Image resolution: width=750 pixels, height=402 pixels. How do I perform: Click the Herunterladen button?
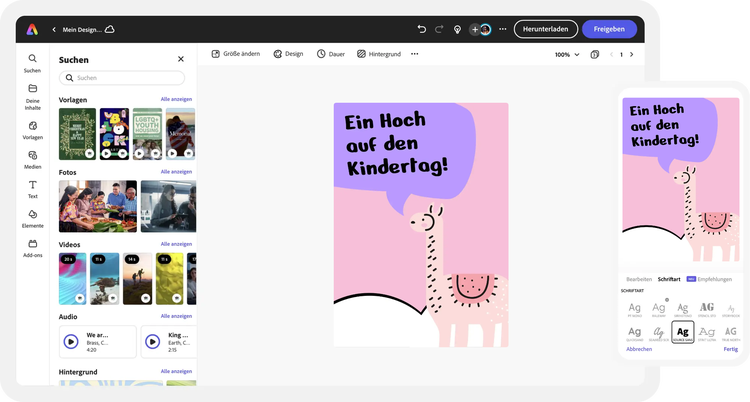tap(546, 29)
